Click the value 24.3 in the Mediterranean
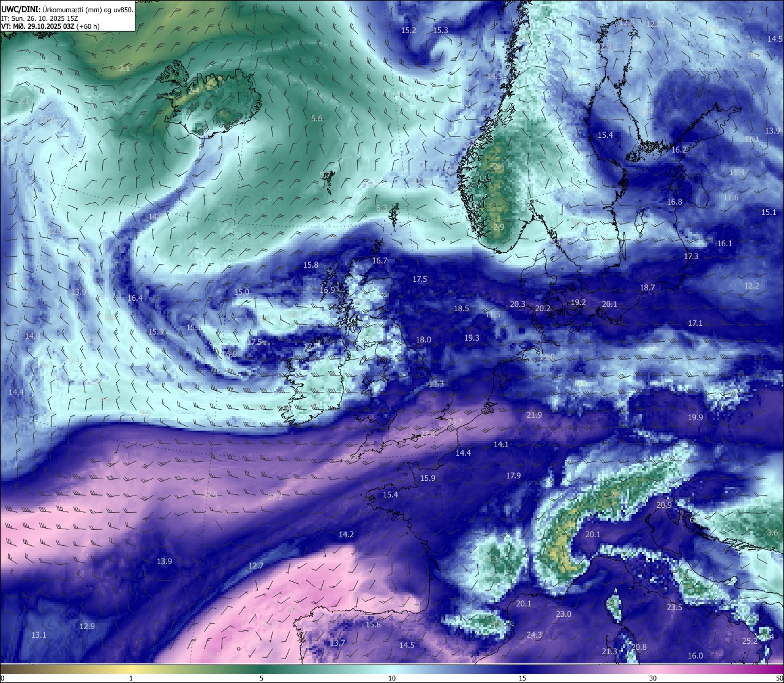Screen dimensions: 784x683 pyautogui.click(x=534, y=635)
